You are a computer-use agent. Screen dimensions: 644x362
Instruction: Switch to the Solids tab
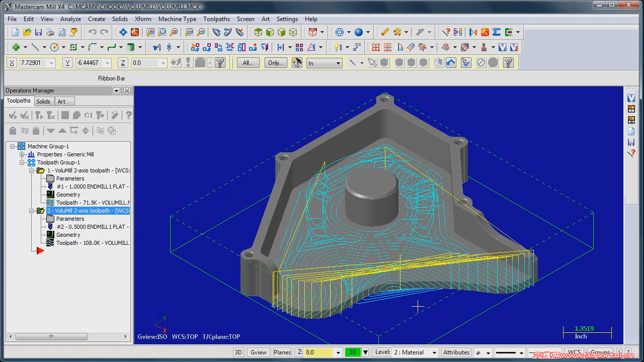click(43, 102)
